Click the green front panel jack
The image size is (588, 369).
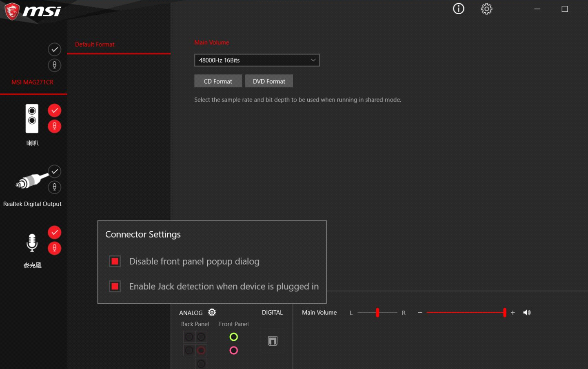[x=233, y=337]
